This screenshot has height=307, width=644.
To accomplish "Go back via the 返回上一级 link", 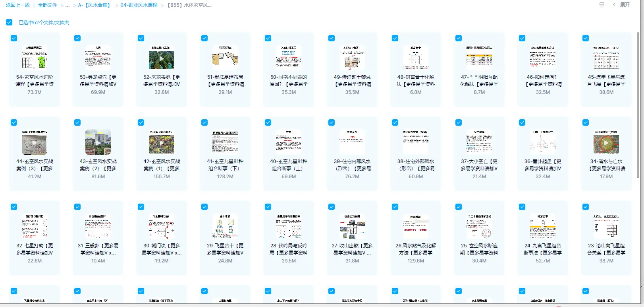I will click(18, 5).
